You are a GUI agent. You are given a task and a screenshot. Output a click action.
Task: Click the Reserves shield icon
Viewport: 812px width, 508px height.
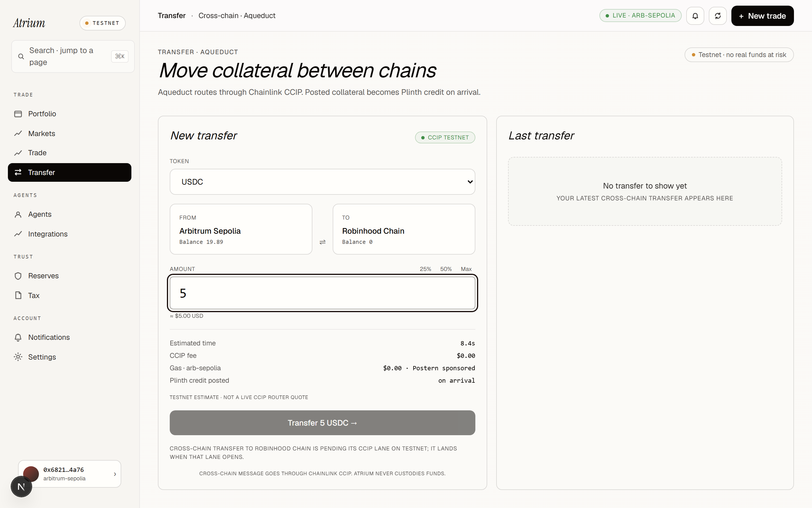coord(18,276)
